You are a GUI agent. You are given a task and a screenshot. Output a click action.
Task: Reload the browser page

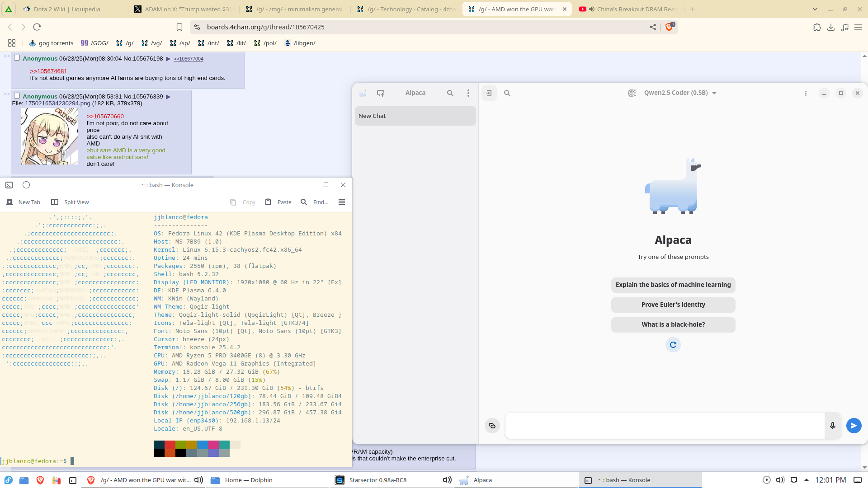pyautogui.click(x=37, y=27)
